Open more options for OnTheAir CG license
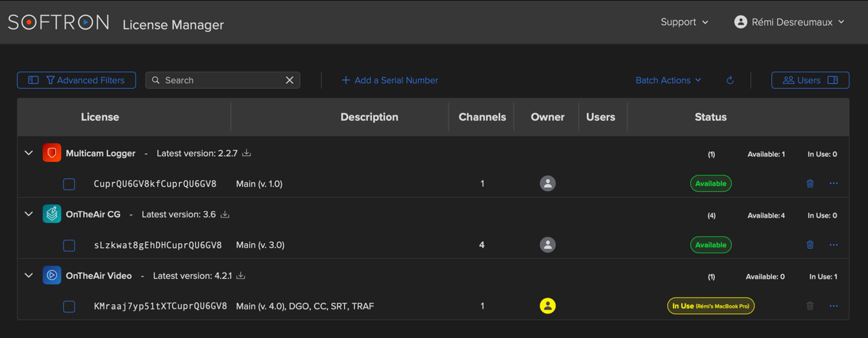Viewport: 868px width, 338px height. click(833, 245)
